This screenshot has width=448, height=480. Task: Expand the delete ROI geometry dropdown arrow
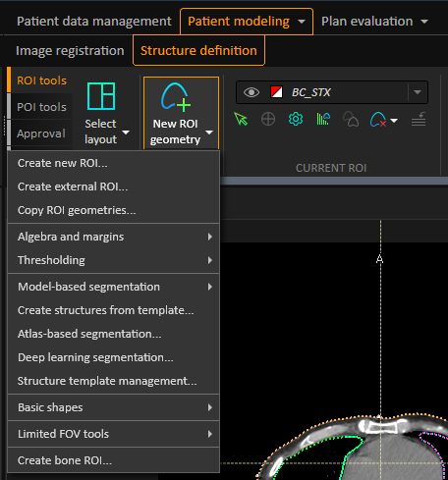click(x=394, y=121)
